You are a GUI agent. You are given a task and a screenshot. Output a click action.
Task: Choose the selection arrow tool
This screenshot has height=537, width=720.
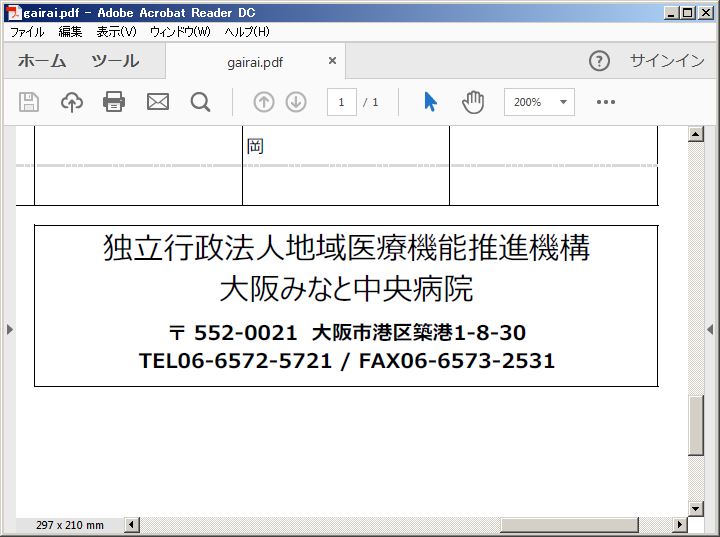(x=430, y=102)
